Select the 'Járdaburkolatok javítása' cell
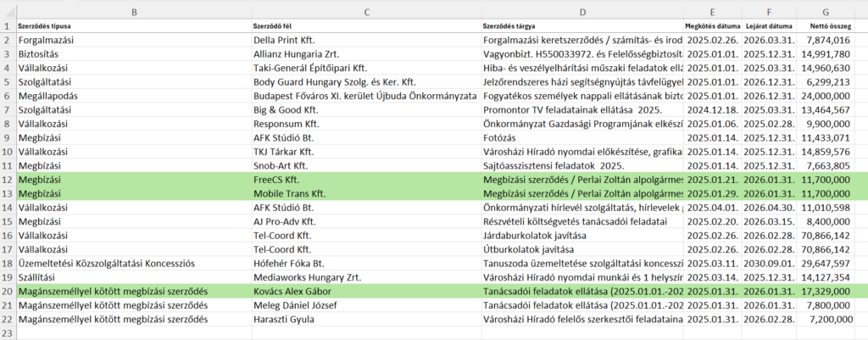868x340 pixels. (582, 236)
